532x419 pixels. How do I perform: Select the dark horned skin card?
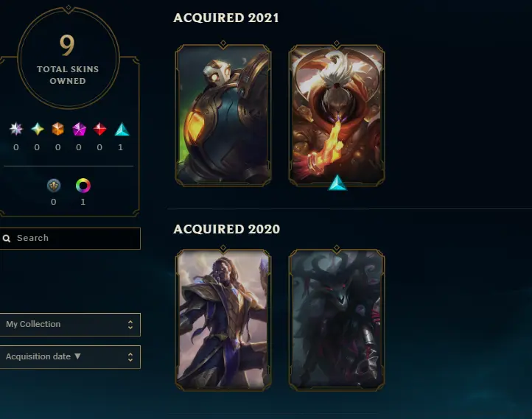pos(337,320)
